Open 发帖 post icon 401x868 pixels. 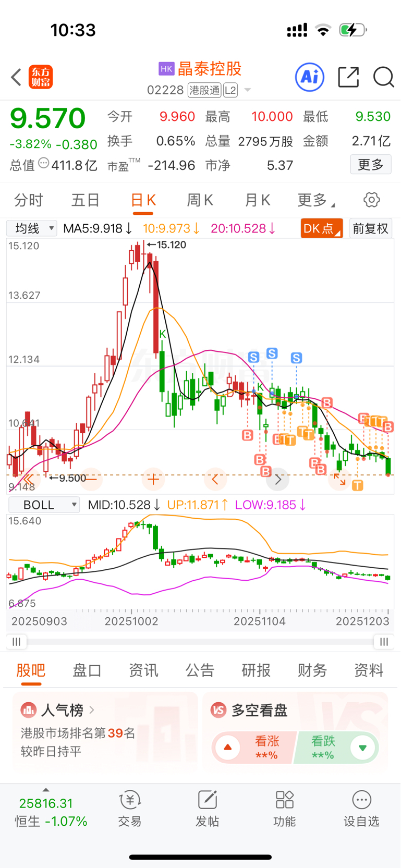point(207,809)
